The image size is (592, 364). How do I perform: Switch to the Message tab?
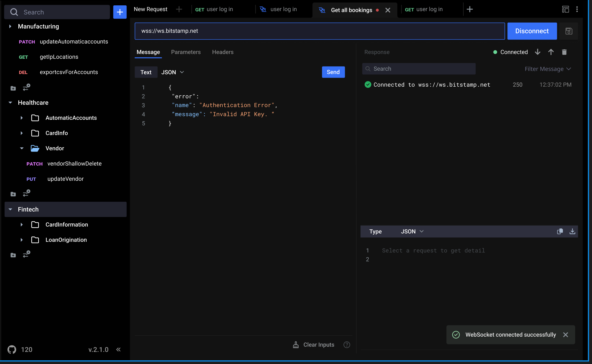[148, 52]
